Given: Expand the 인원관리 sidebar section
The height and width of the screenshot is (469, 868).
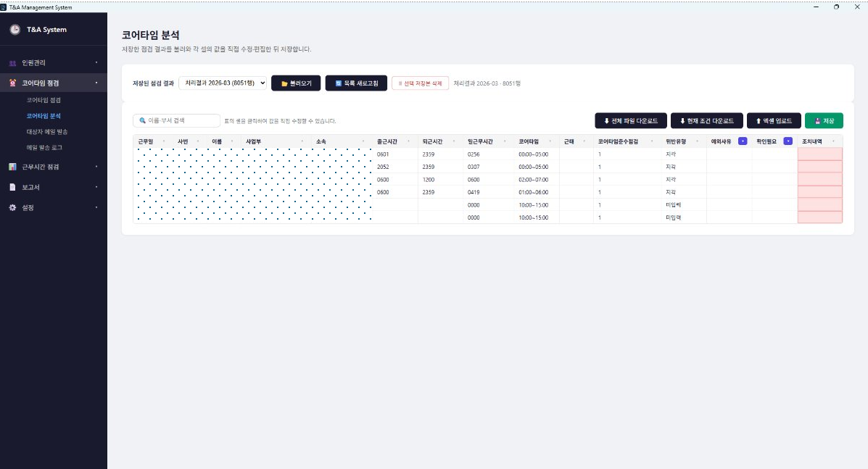Looking at the screenshot, I should click(x=54, y=63).
